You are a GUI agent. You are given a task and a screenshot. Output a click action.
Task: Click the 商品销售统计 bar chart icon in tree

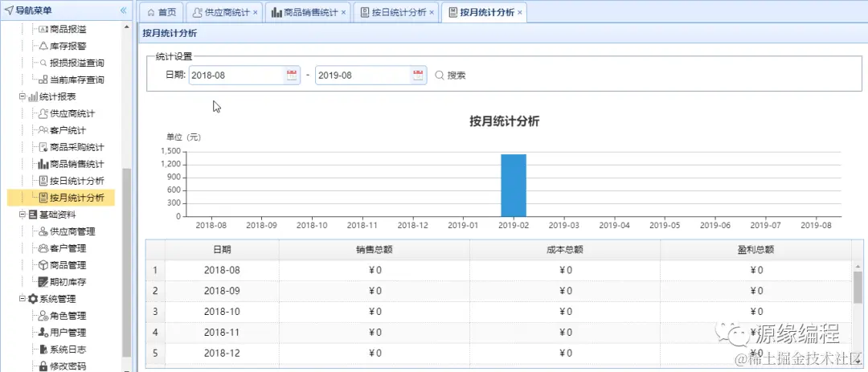tap(43, 164)
